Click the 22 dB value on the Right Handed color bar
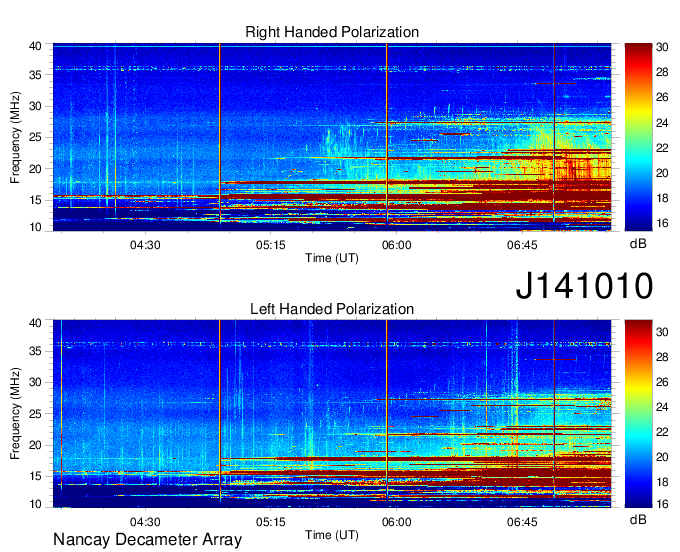The image size is (680, 552). [x=662, y=148]
